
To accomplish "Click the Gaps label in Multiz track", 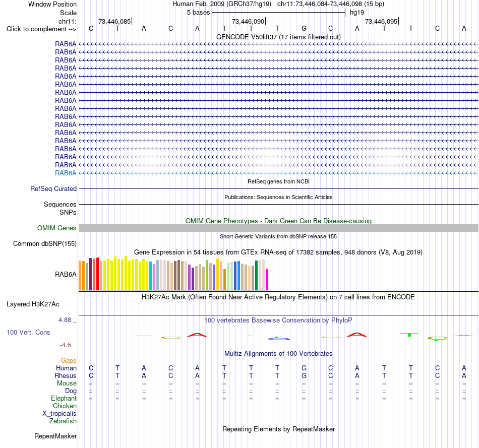I will point(69,361).
